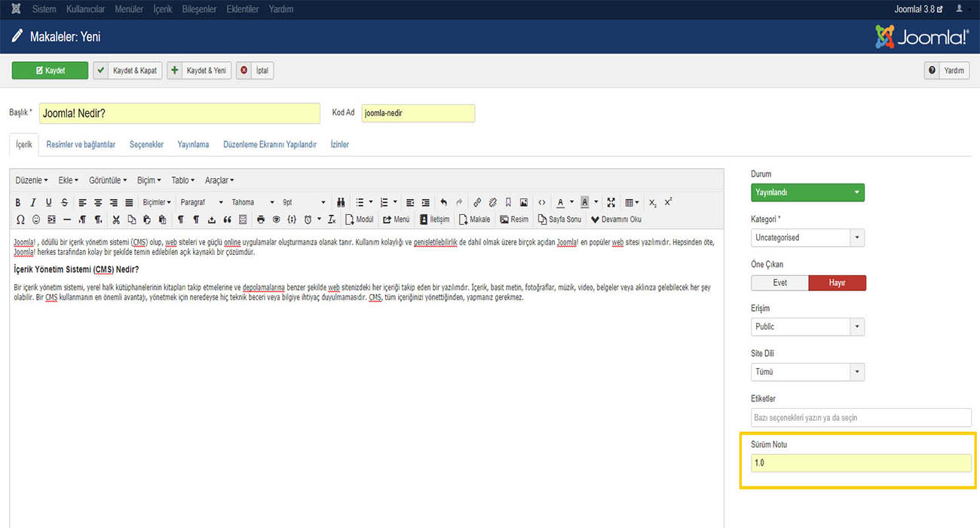Image resolution: width=980 pixels, height=528 pixels.
Task: Insert a special character with Omega icon
Action: [x=20, y=219]
